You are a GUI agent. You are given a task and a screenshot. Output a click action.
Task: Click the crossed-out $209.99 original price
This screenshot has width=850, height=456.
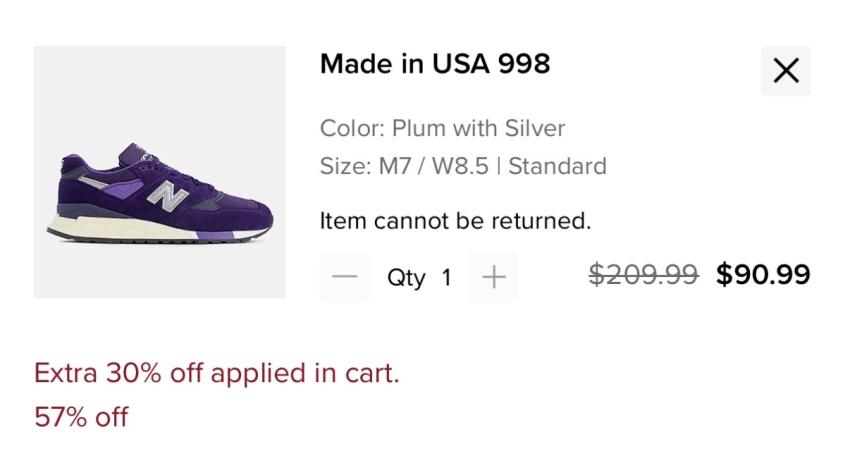point(643,275)
